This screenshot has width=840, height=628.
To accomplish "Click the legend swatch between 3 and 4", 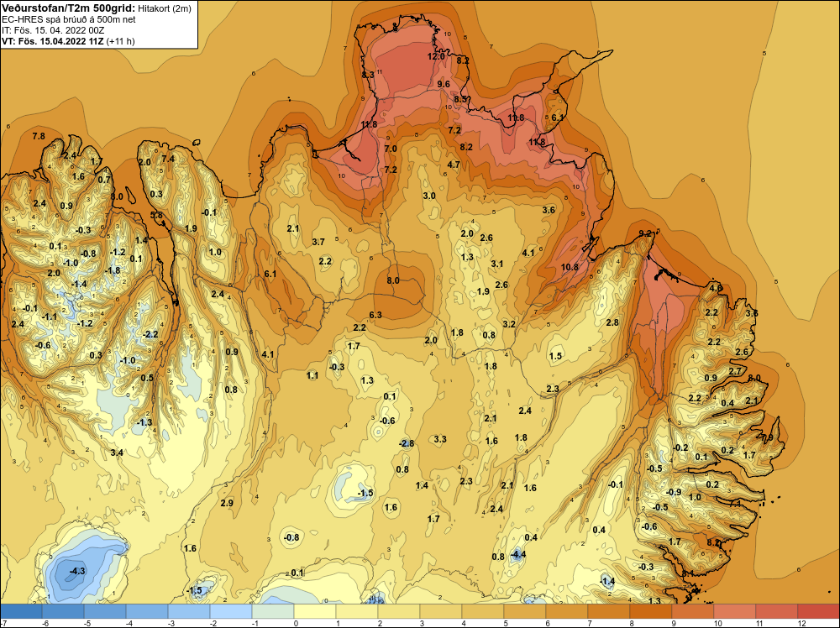I will coord(441,611).
